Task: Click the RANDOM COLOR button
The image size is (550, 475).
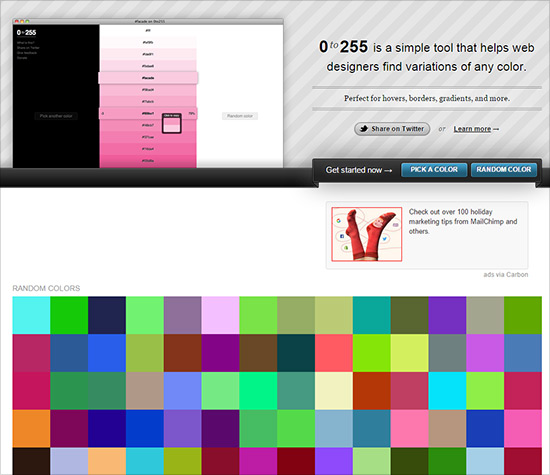Action: point(504,170)
